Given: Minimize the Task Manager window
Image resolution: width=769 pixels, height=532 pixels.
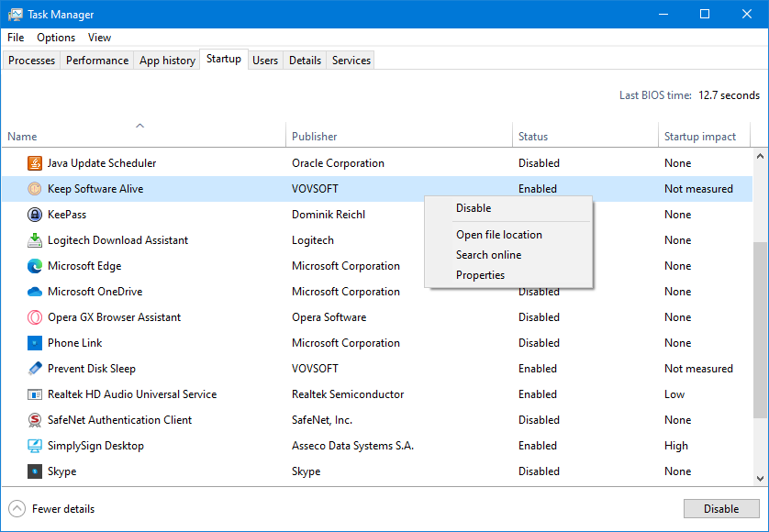Looking at the screenshot, I should 663,15.
